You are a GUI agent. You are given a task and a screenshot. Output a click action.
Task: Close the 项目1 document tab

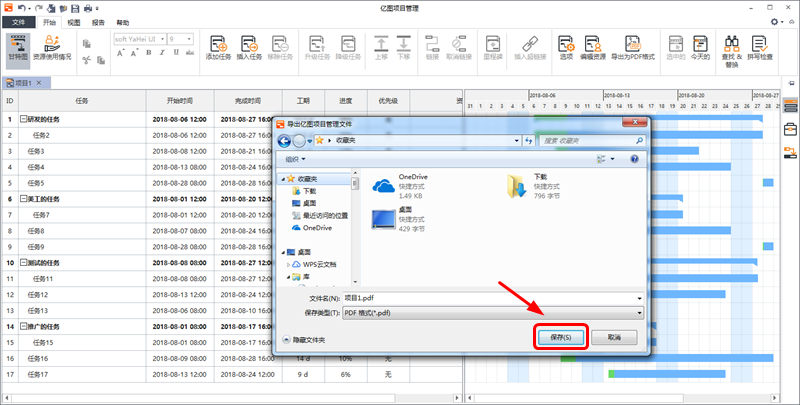[x=39, y=83]
